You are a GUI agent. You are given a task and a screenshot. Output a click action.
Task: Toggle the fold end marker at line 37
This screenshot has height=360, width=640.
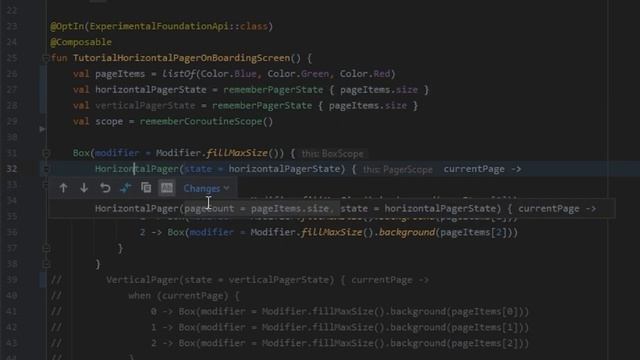point(46,248)
